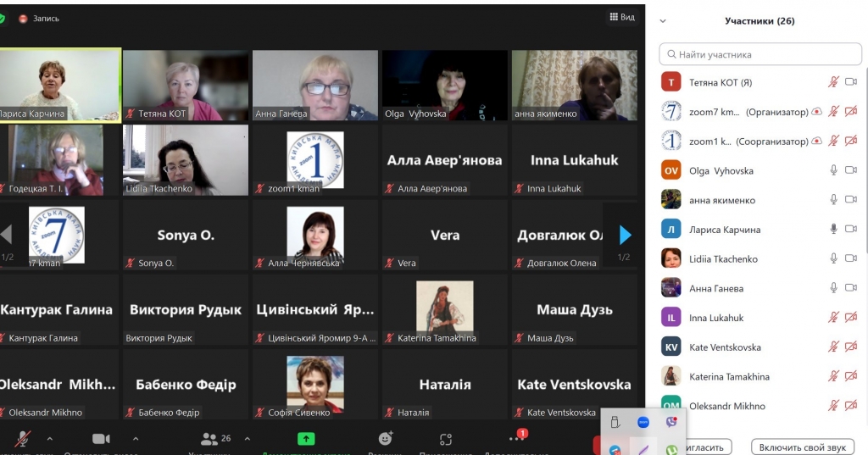Expand video options chevron beside camera button
868x455 pixels.
pyautogui.click(x=136, y=439)
